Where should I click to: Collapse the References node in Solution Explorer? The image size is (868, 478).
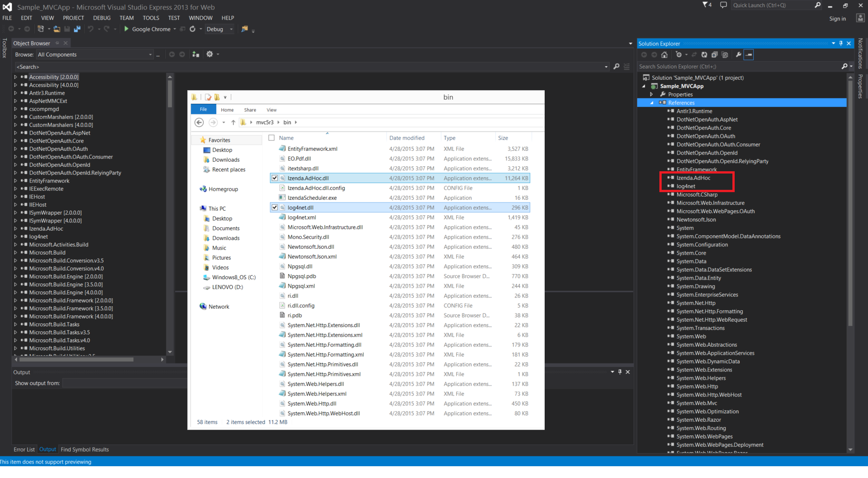652,103
